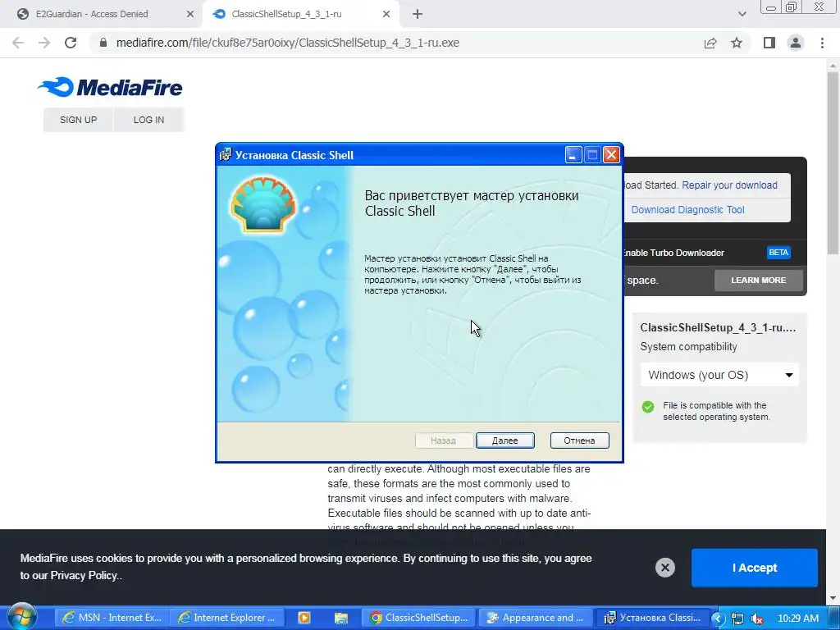Click Repair your download link
This screenshot has height=630, width=840.
pos(729,185)
